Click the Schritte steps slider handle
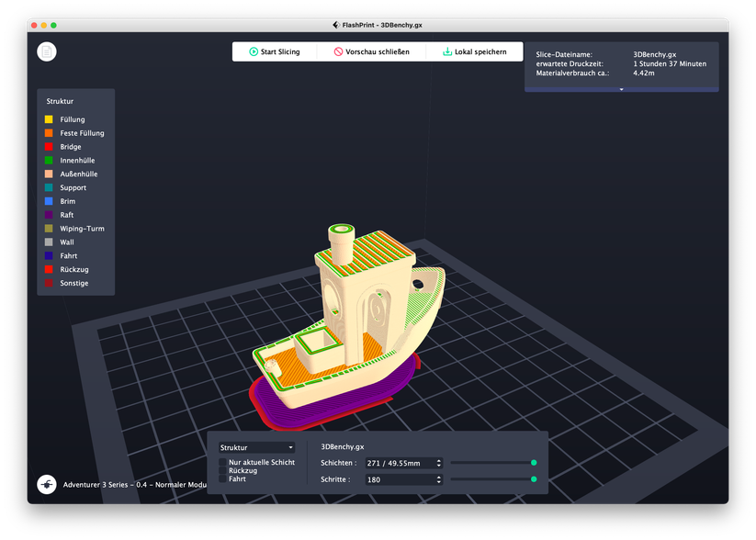 [534, 479]
